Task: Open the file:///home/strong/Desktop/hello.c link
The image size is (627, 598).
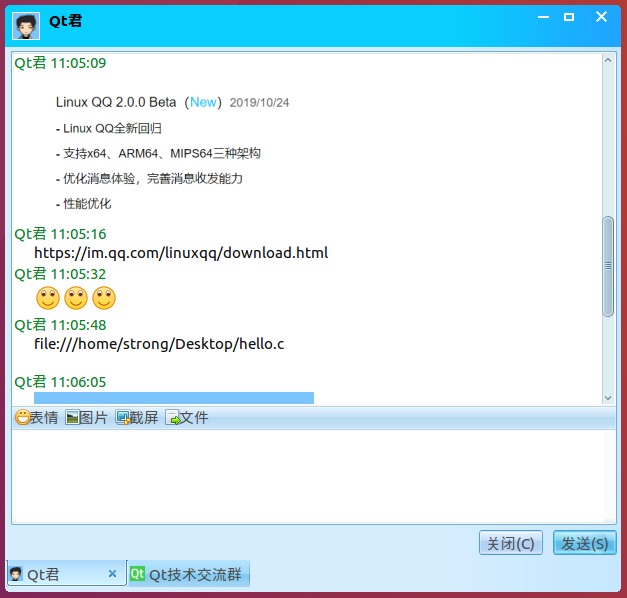Action: point(159,344)
